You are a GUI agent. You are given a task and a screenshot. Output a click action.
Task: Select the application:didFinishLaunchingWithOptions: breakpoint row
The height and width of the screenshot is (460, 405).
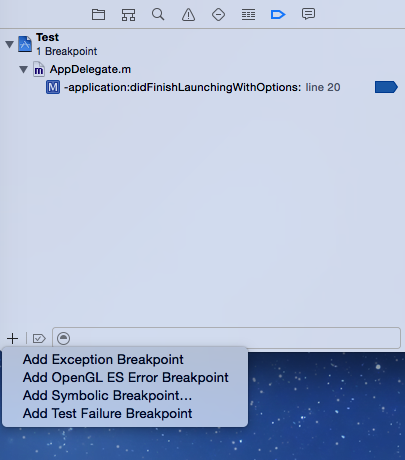coord(202,87)
